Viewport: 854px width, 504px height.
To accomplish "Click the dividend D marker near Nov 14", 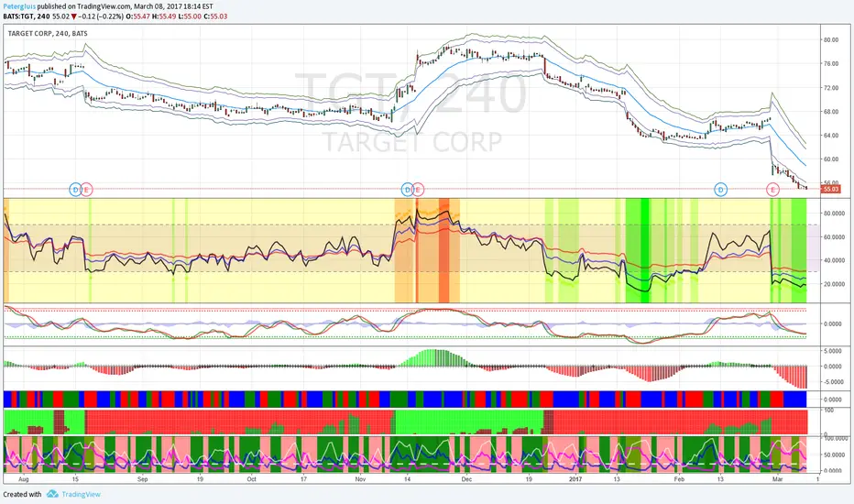I will 407,190.
